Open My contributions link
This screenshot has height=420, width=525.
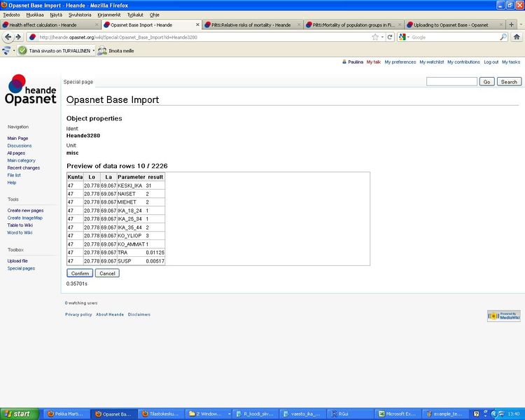(463, 62)
